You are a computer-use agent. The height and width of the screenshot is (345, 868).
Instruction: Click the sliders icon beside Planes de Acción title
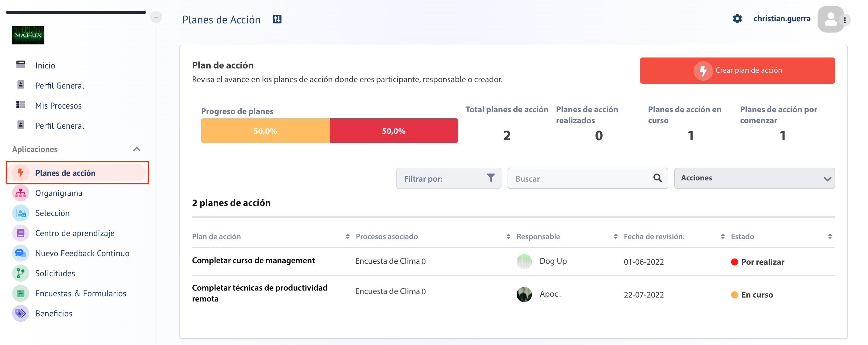click(x=277, y=19)
